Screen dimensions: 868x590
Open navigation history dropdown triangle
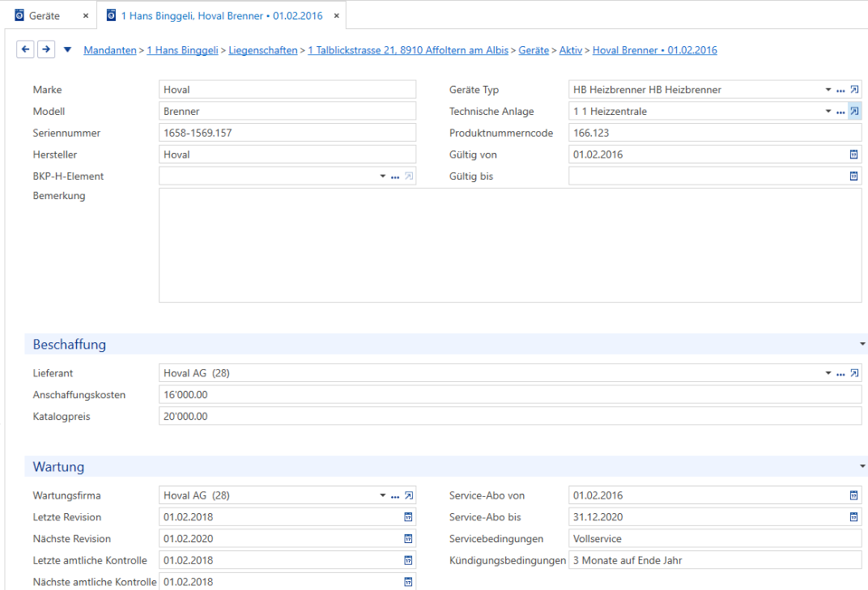[x=67, y=50]
